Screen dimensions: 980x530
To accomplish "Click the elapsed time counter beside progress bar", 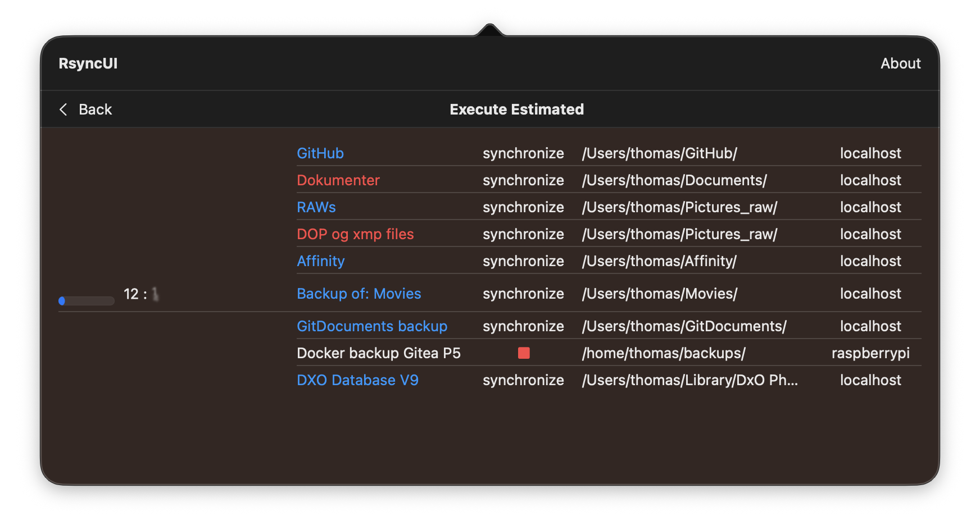I will pos(140,294).
